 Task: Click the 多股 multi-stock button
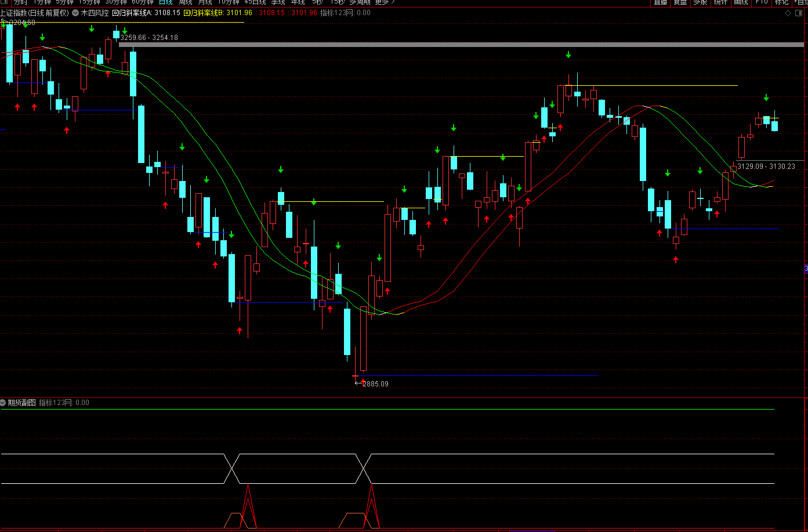pos(700,2)
